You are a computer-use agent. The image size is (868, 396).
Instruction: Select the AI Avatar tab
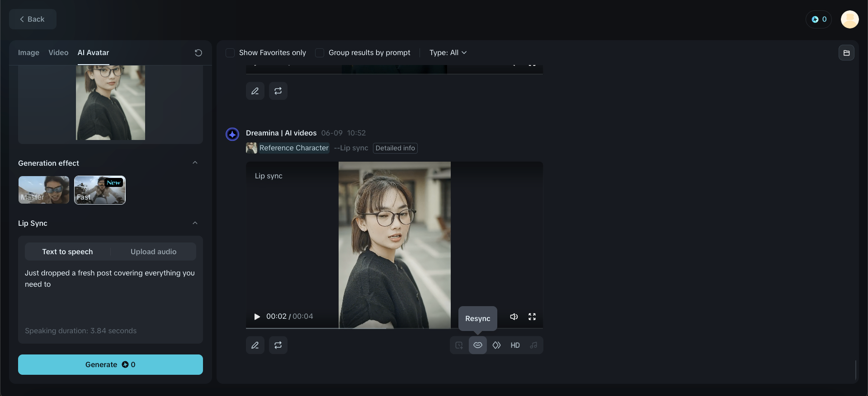pyautogui.click(x=93, y=53)
